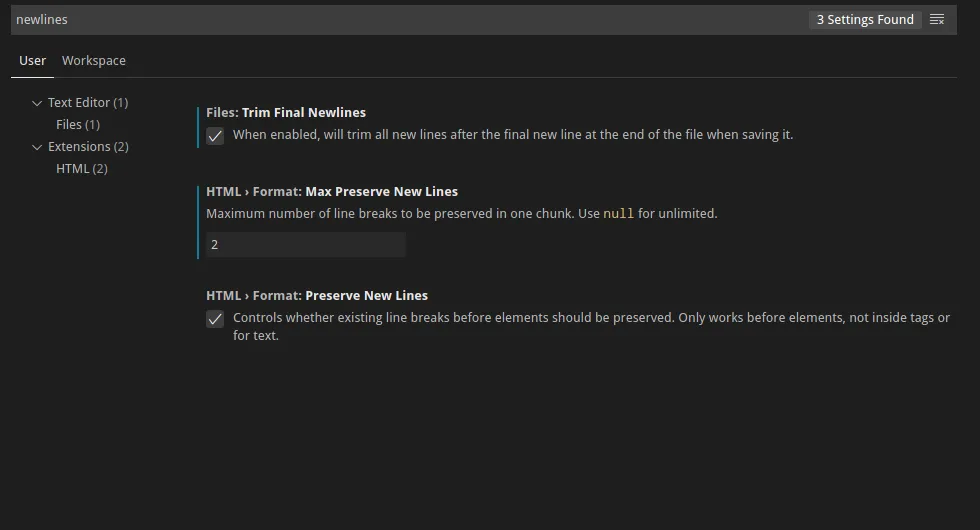
Task: Toggle the Preserve New Lines checkbox
Action: tap(215, 319)
